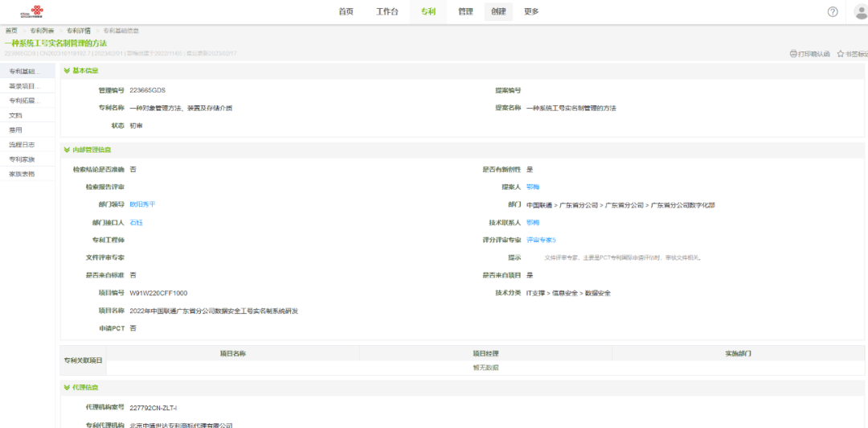Collapse the 代理信息 section
The height and width of the screenshot is (428, 868).
(x=67, y=387)
